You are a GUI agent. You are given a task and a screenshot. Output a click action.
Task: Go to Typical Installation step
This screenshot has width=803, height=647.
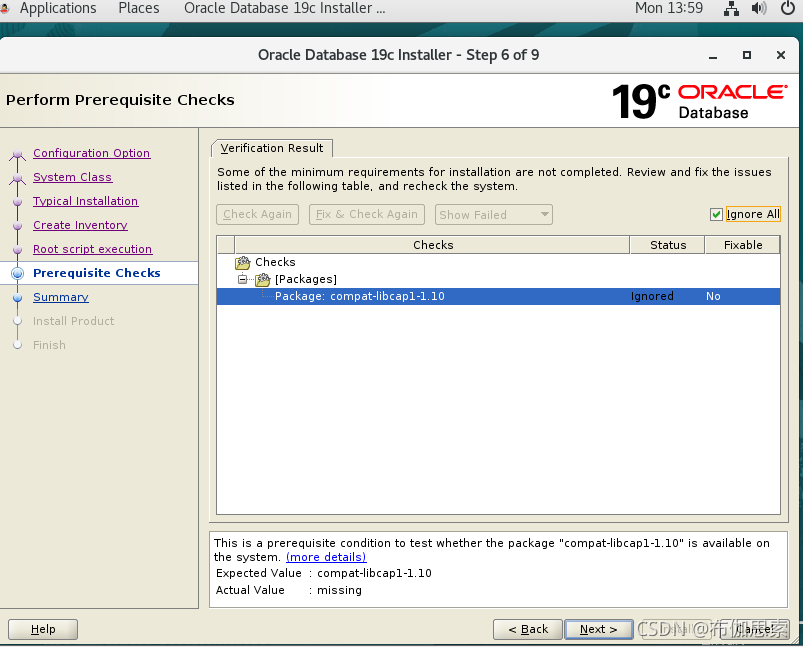click(86, 201)
